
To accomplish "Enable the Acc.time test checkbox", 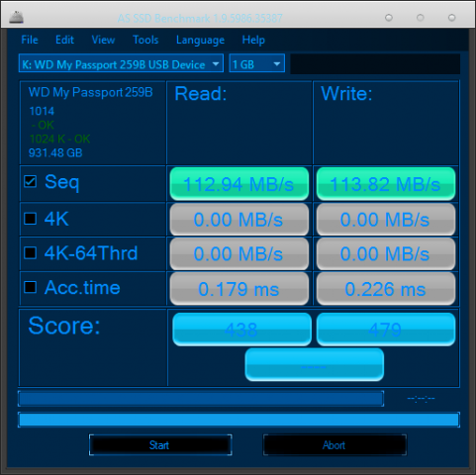I will click(x=30, y=287).
